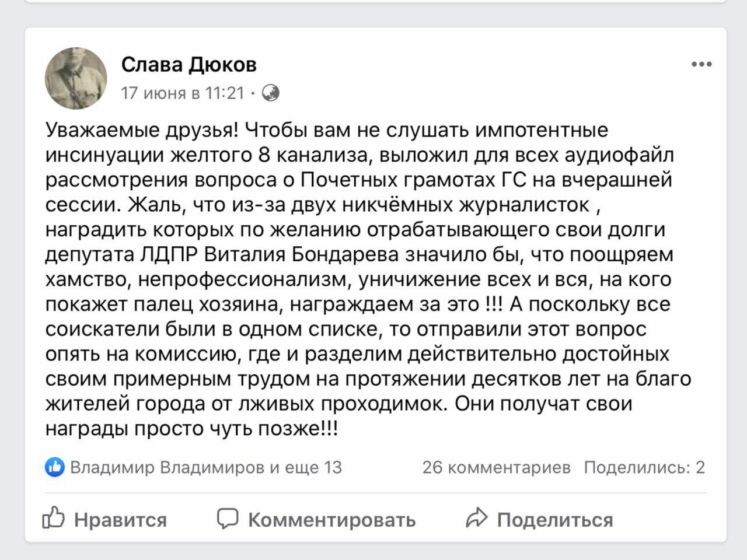Click the thumbs-up icon beside Нравится
This screenshot has height=560, width=747.
[x=53, y=518]
